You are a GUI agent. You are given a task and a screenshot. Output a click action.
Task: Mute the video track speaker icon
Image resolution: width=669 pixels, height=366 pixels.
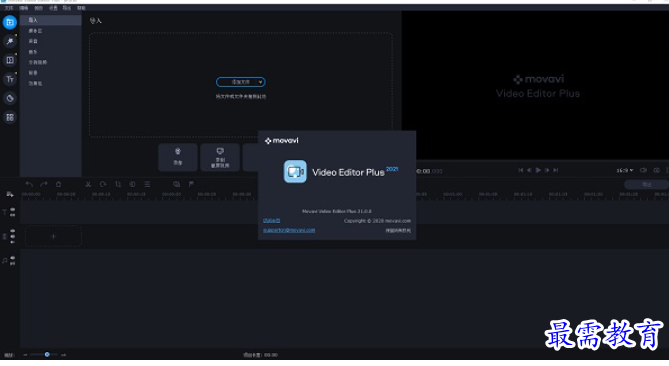(12, 236)
